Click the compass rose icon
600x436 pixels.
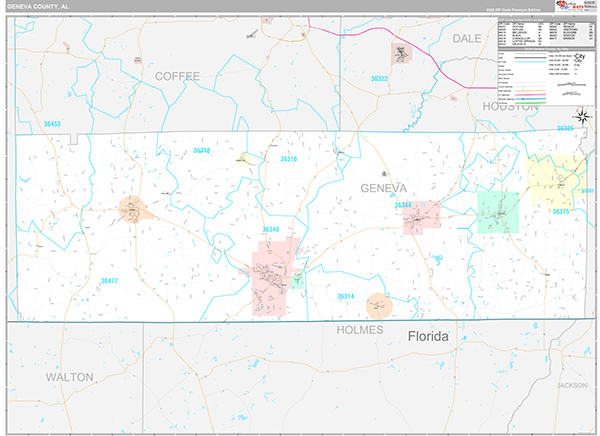(x=582, y=117)
